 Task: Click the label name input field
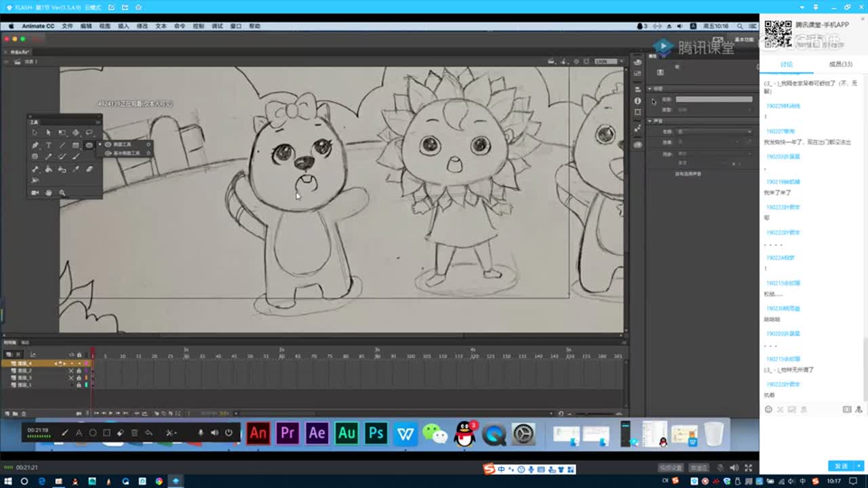(714, 99)
